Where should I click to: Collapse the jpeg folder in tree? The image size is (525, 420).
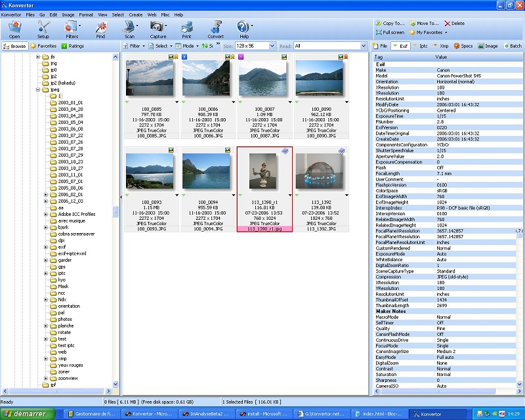click(x=38, y=89)
